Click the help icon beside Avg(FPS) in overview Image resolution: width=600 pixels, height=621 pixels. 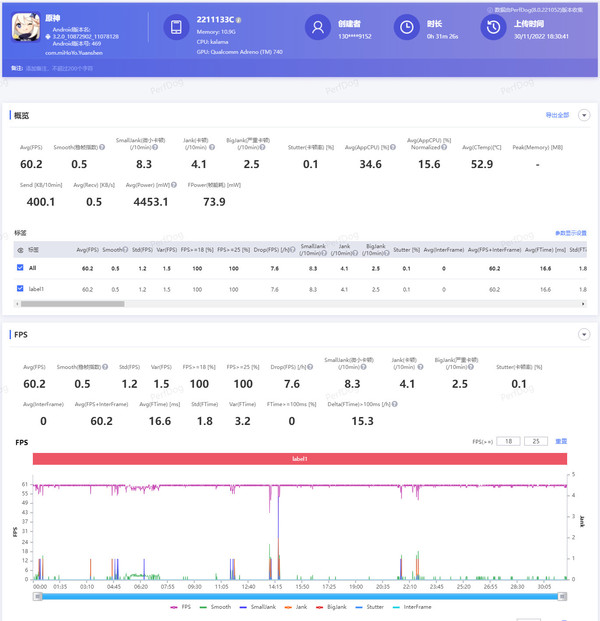46,147
